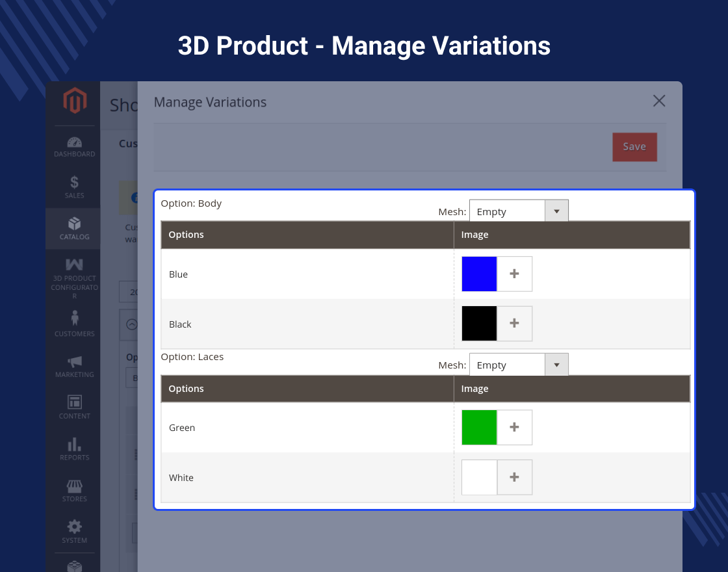Click the Black color swatch
Viewport: 728px width, 572px height.
click(x=479, y=324)
